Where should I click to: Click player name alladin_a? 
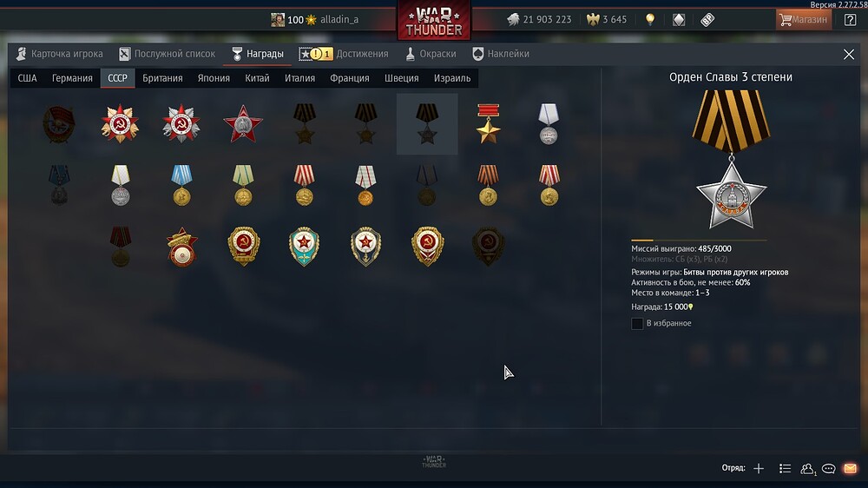click(x=339, y=19)
